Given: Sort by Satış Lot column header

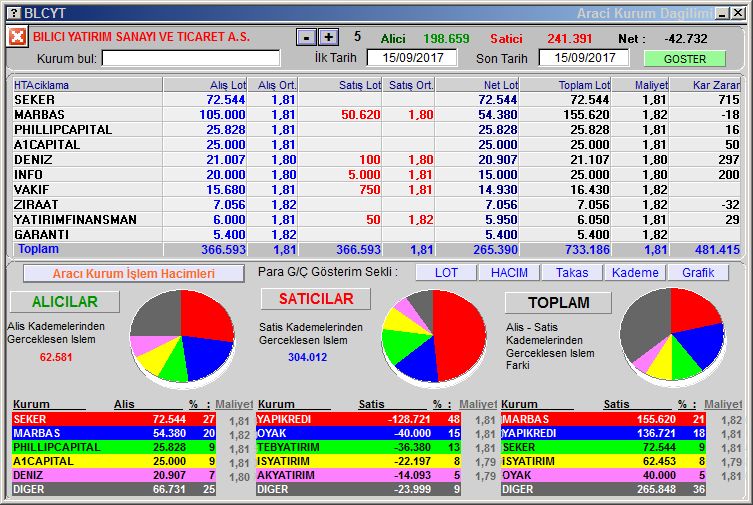Looking at the screenshot, I should pyautogui.click(x=340, y=85).
